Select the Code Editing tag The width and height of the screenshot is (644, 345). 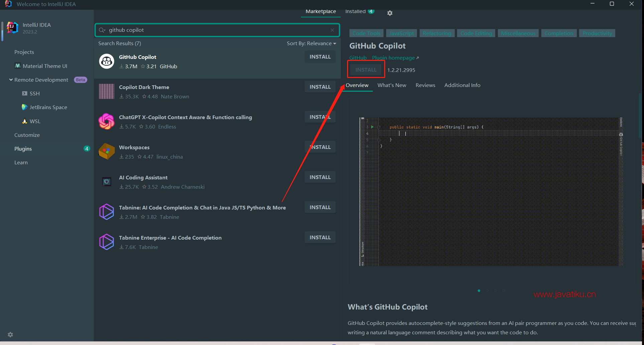(x=476, y=33)
